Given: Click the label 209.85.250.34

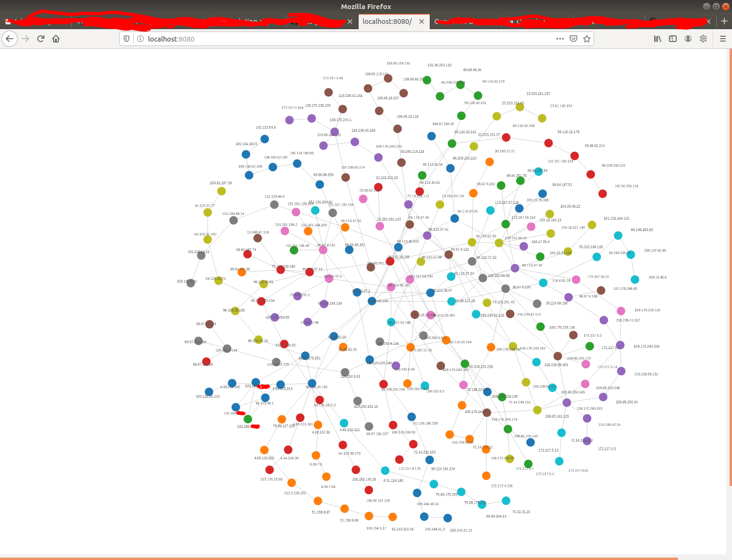Looking at the screenshot, I should tap(626, 402).
